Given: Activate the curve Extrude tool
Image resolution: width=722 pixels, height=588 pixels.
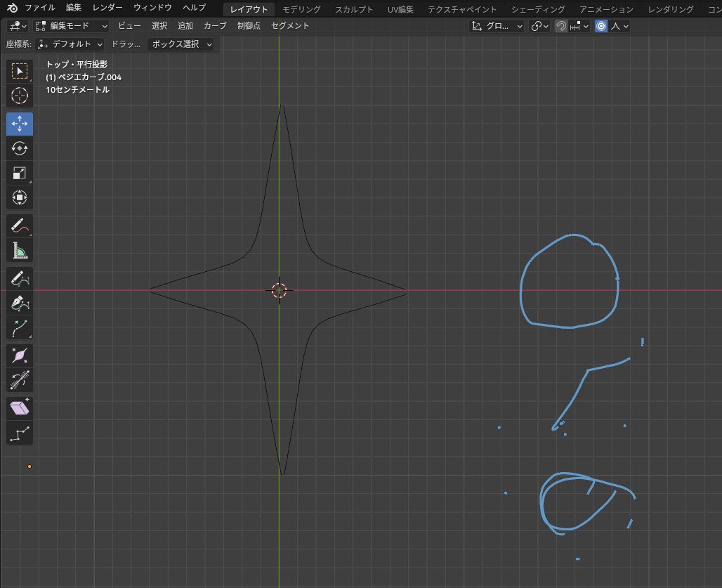Looking at the screenshot, I should (20, 328).
